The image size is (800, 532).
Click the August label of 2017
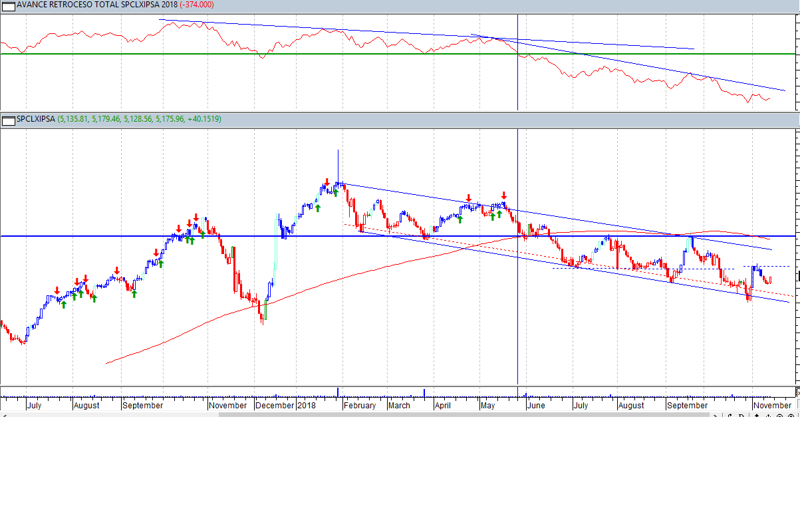click(86, 405)
